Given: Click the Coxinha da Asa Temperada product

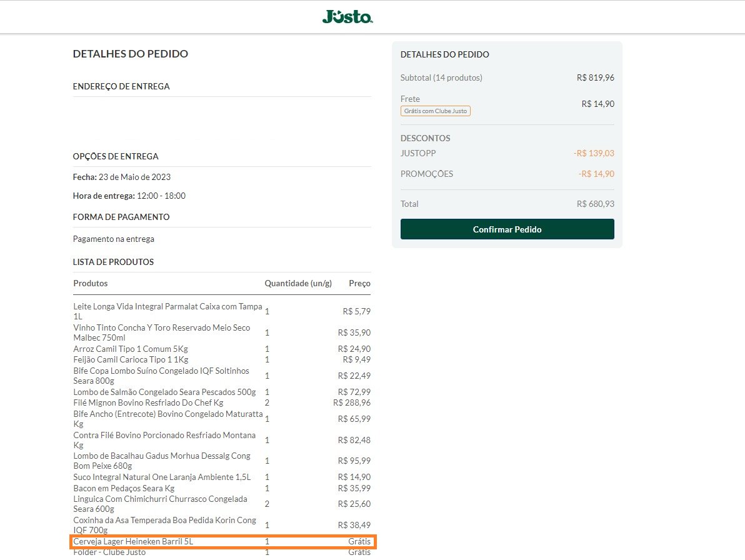Looking at the screenshot, I should coord(164,525).
